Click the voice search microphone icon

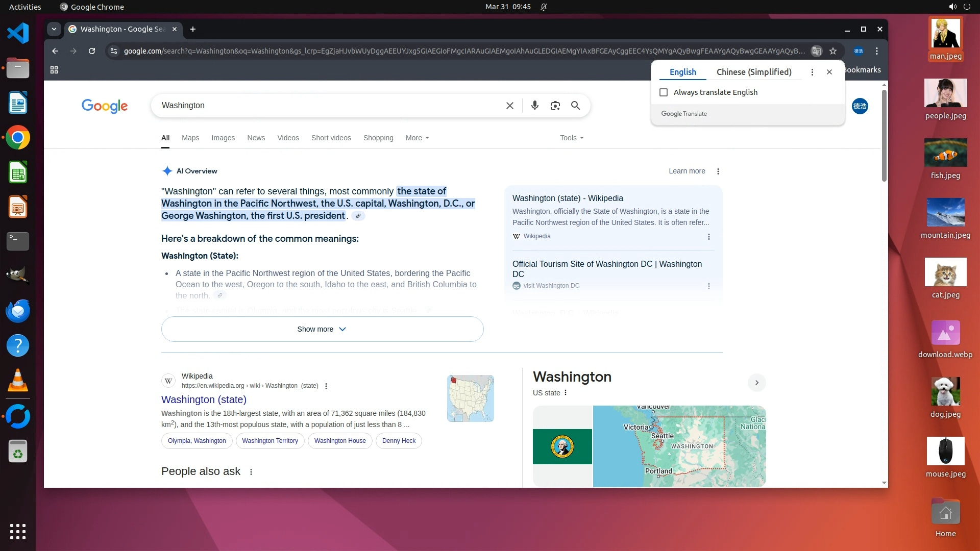click(534, 106)
